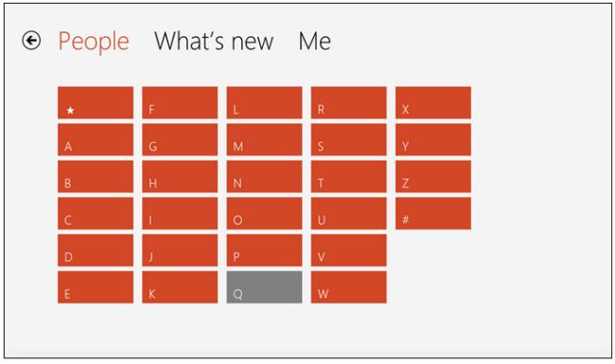The height and width of the screenshot is (364, 615).
Task: Jump to the letter O group
Action: tap(264, 213)
